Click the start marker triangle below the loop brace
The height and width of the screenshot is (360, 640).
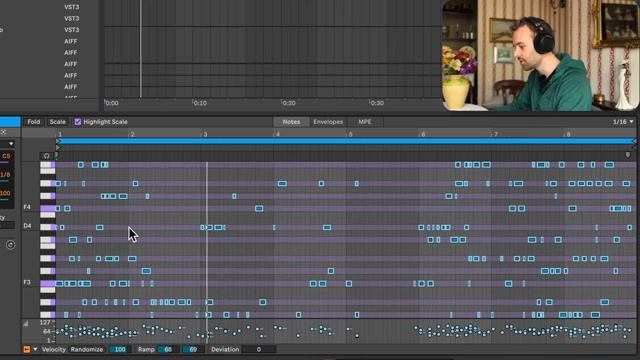coord(58,147)
